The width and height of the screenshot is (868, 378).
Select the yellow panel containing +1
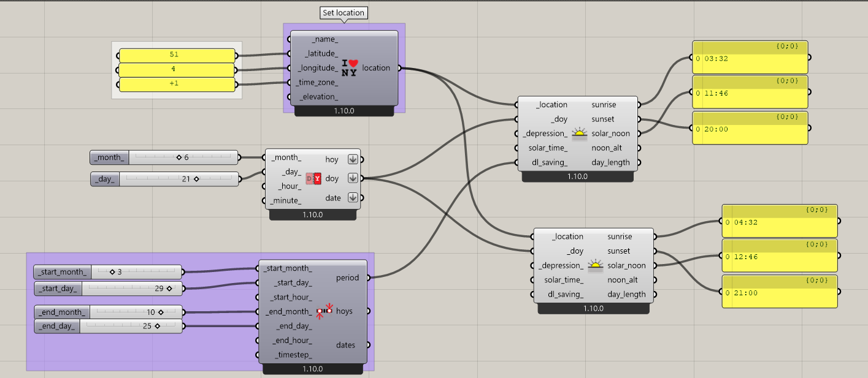click(x=177, y=84)
